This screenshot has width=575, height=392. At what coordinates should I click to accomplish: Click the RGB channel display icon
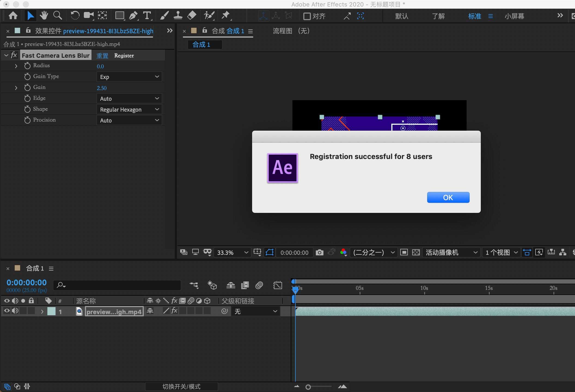(343, 252)
